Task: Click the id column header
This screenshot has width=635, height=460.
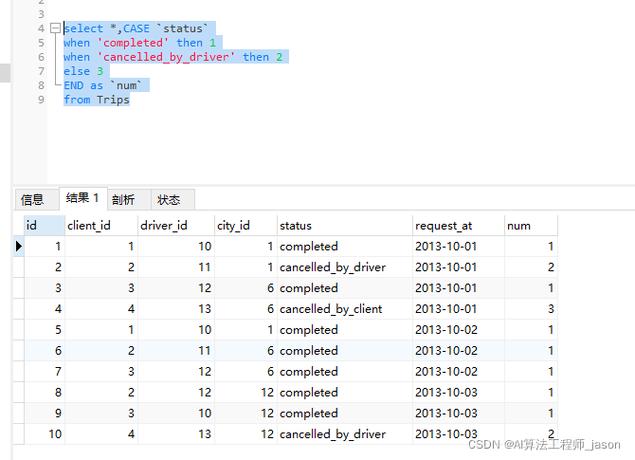Action: click(44, 226)
